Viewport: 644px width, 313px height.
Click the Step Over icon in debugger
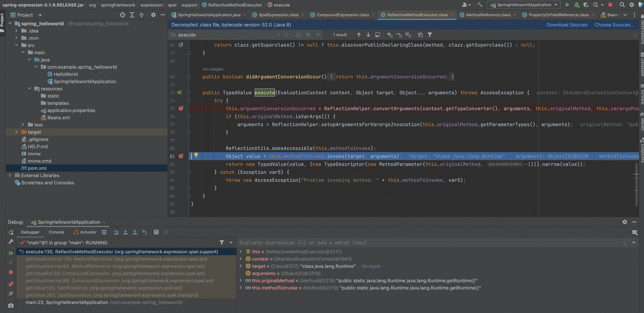click(x=116, y=232)
